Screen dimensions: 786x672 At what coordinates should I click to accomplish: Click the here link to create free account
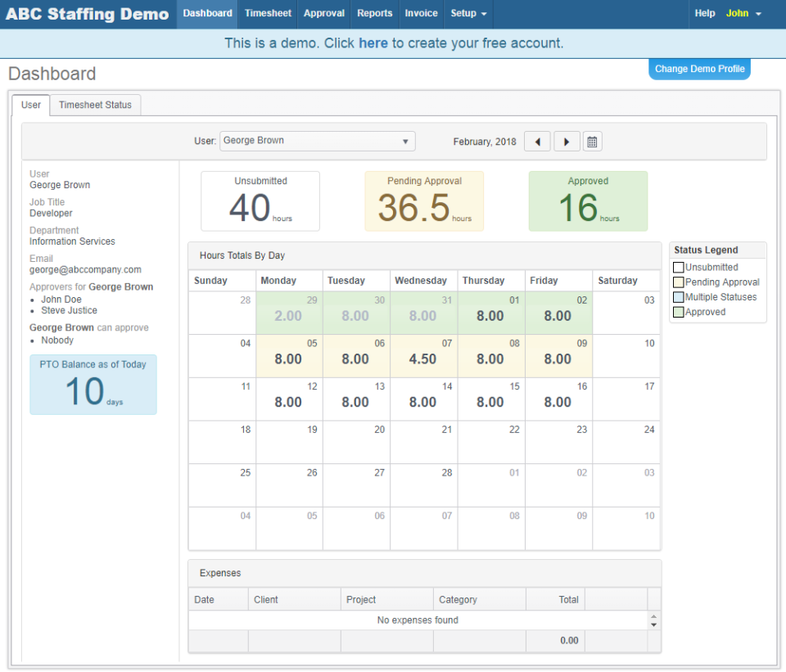click(373, 43)
